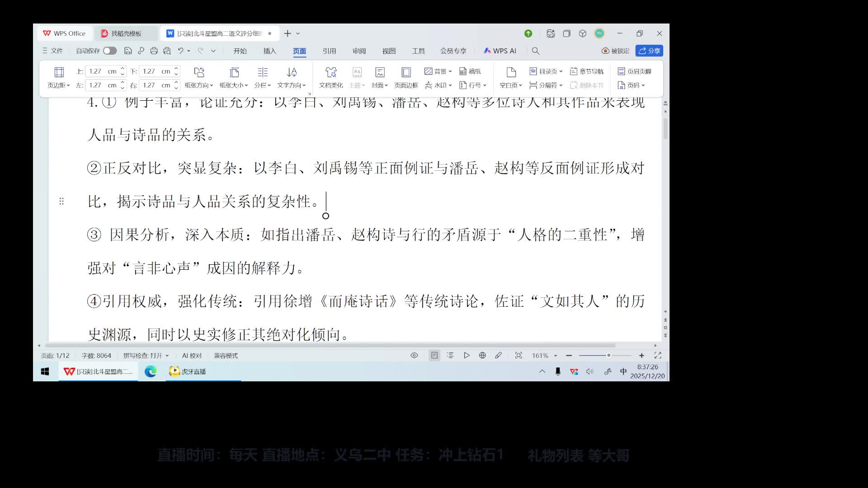Screen dimensions: 868x488
Task: Toggle the 自动保存 auto-save switch
Action: coord(110,51)
